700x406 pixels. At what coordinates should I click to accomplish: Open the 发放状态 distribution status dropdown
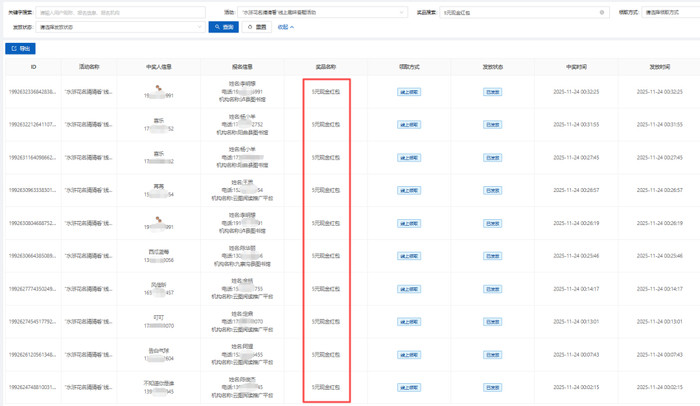(120, 27)
